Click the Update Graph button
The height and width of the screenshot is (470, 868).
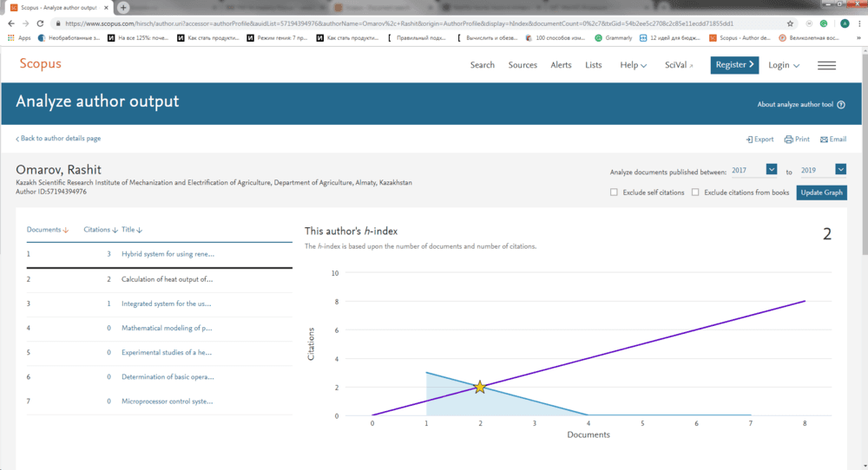[x=821, y=193]
